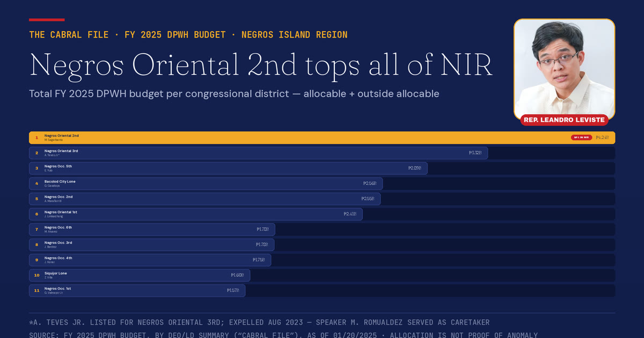Click the ₱4.24B value on the gold bar

pyautogui.click(x=602, y=138)
